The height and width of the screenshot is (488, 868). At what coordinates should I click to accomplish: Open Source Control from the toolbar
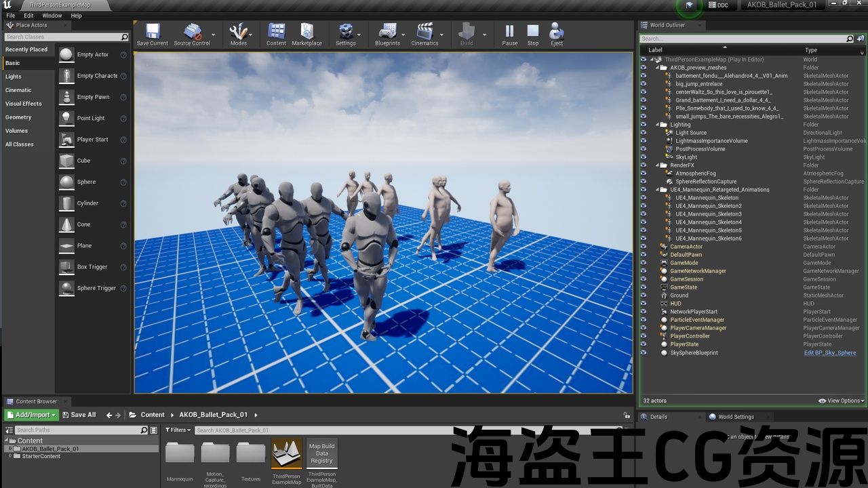tap(192, 34)
